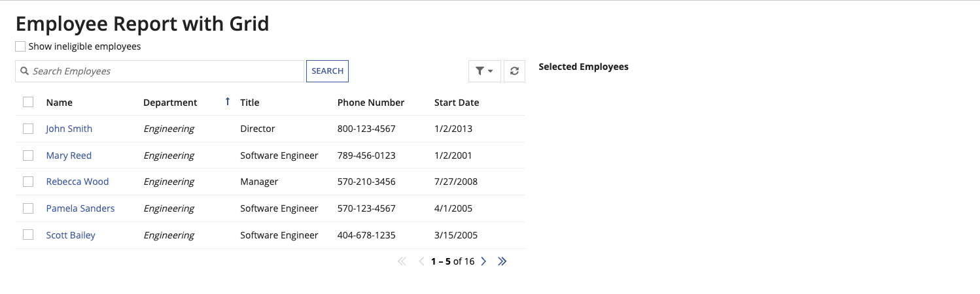Click the Selected Employees heading
The height and width of the screenshot is (294, 980).
click(584, 67)
